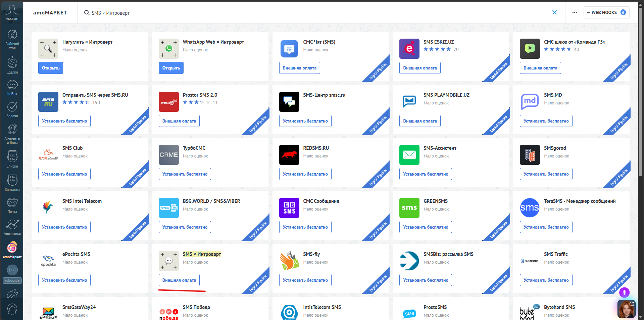Viewport: 644px width, 320px height.
Task: Click the GREENSMS app icon
Action: click(x=409, y=208)
